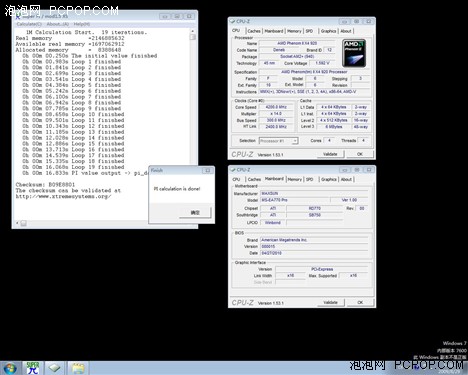468x375 pixels.
Task: Switch to Caches tab in lower CPU-Z
Action: [x=254, y=179]
